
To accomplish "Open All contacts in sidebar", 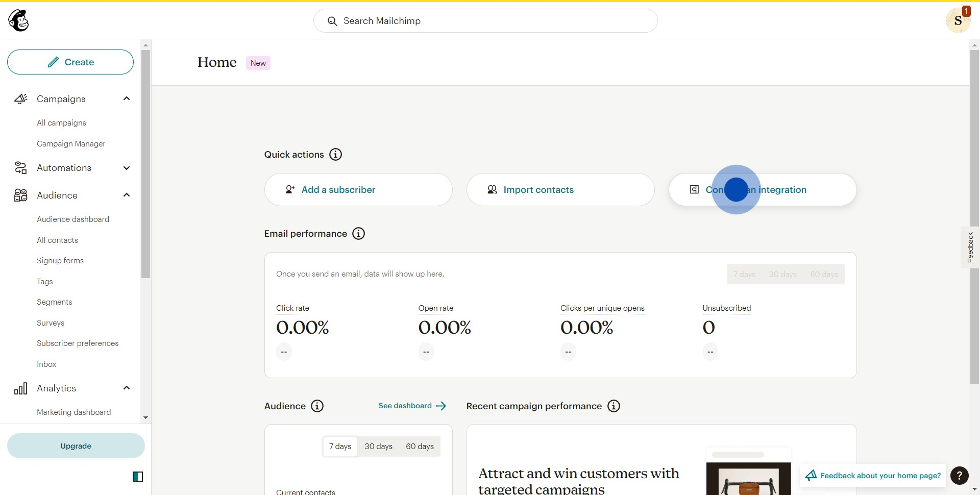I will [x=57, y=240].
